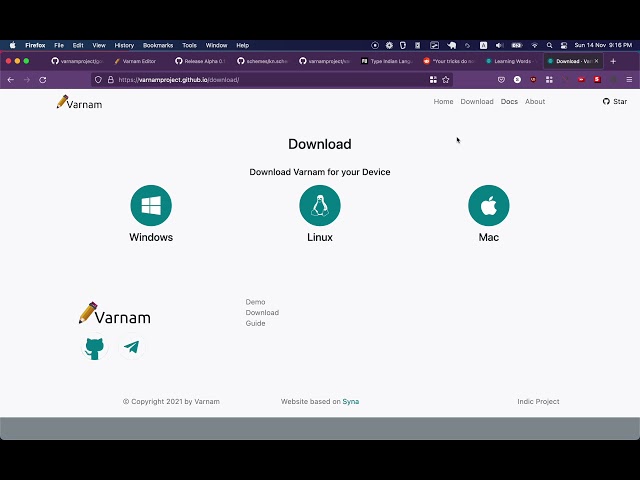Viewport: 640px width, 480px height.
Task: Open the Apple menu logo
Action: 13,45
